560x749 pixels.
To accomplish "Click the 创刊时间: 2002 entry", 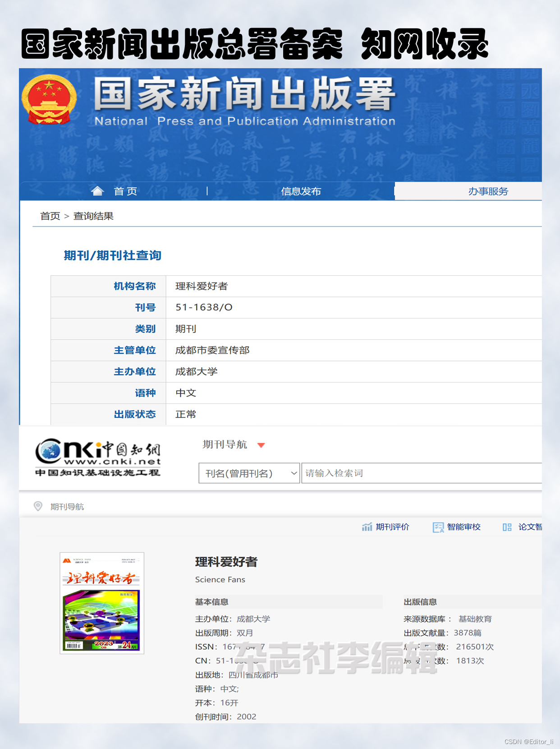I will tap(225, 717).
